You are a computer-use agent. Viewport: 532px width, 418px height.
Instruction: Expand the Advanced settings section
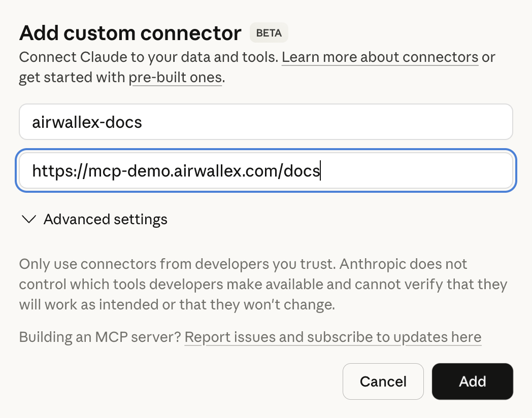[106, 219]
